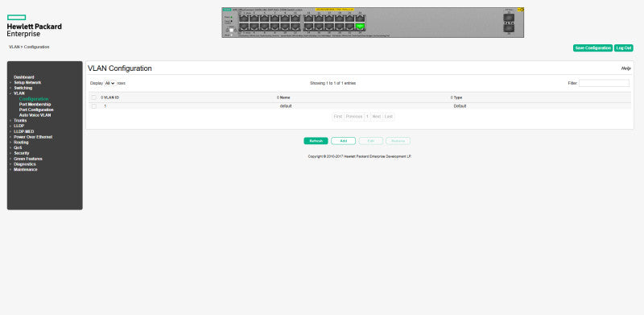Go to Auto Voice VLAN page
This screenshot has height=315, width=644.
point(35,115)
